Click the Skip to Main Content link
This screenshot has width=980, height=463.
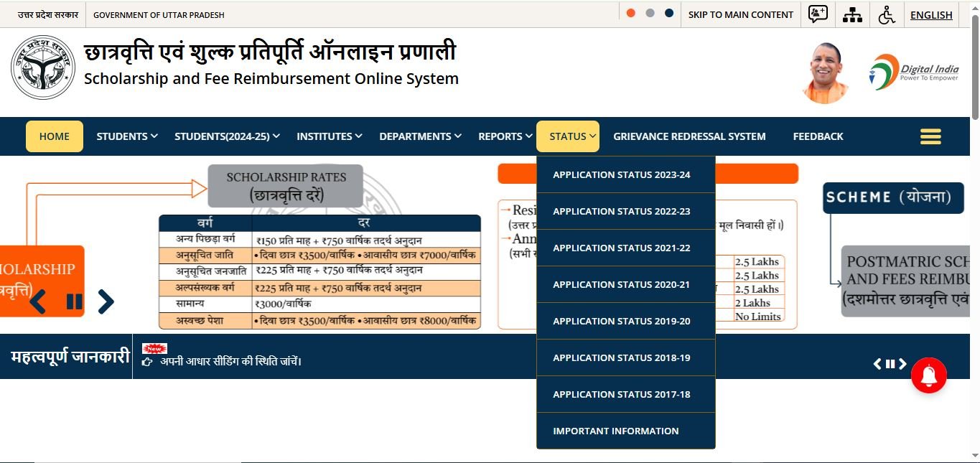[740, 14]
